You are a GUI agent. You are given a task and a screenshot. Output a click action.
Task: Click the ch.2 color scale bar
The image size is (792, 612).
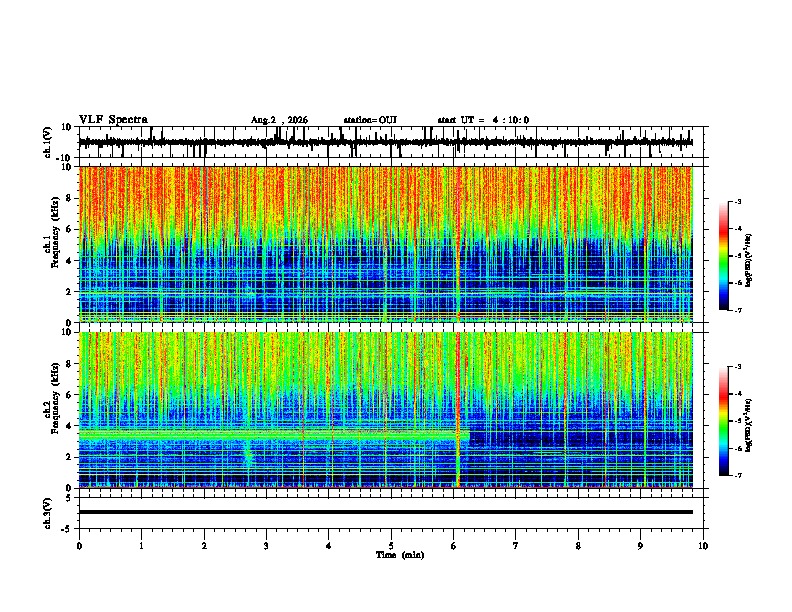(x=724, y=421)
